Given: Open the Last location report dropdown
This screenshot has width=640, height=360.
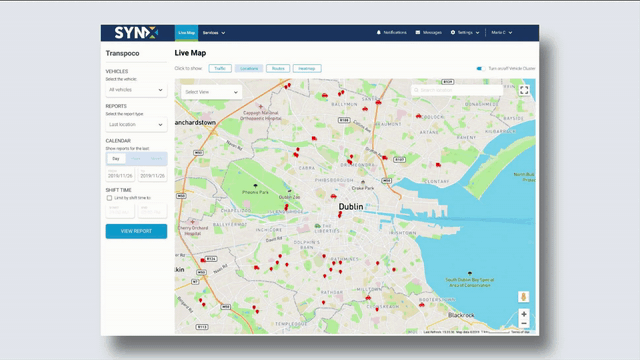Looking at the screenshot, I should (136, 124).
